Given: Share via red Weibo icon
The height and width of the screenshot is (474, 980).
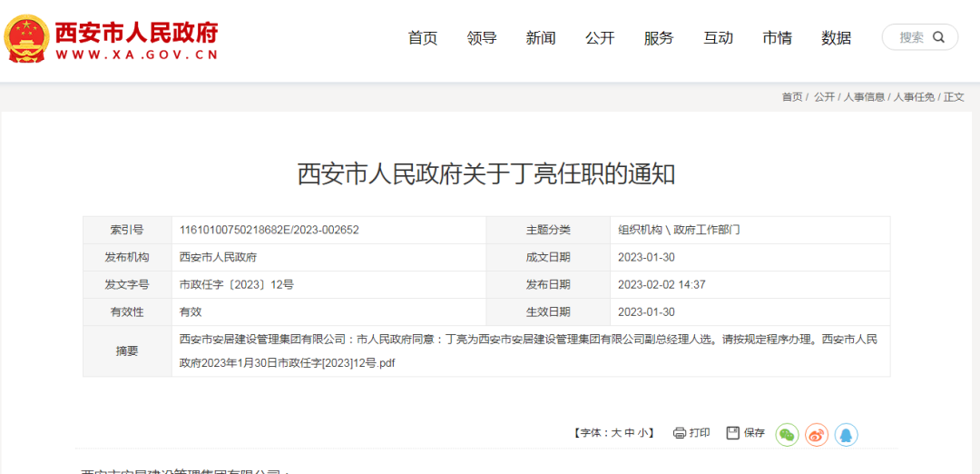Looking at the screenshot, I should coord(817,435).
